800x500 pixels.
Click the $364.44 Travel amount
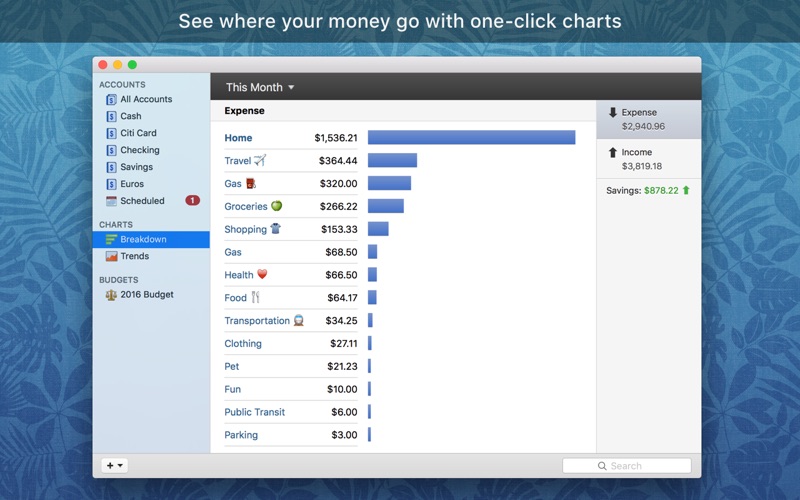point(338,161)
